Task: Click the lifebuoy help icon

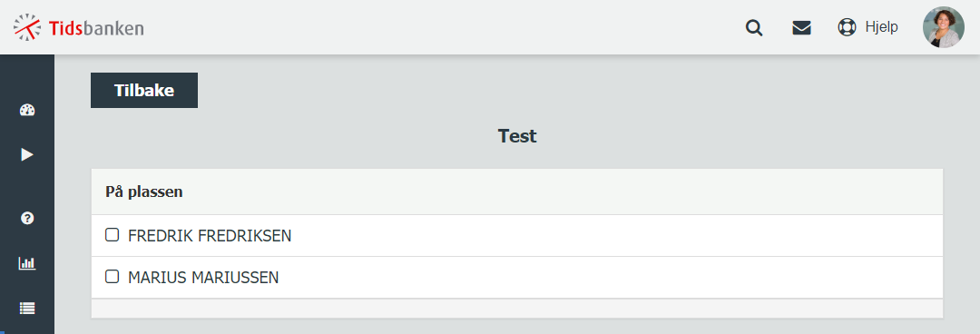Action: tap(847, 27)
